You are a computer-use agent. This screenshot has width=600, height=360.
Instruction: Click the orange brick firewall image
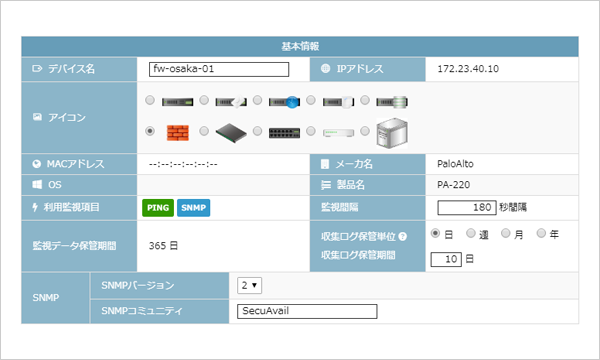[x=178, y=133]
